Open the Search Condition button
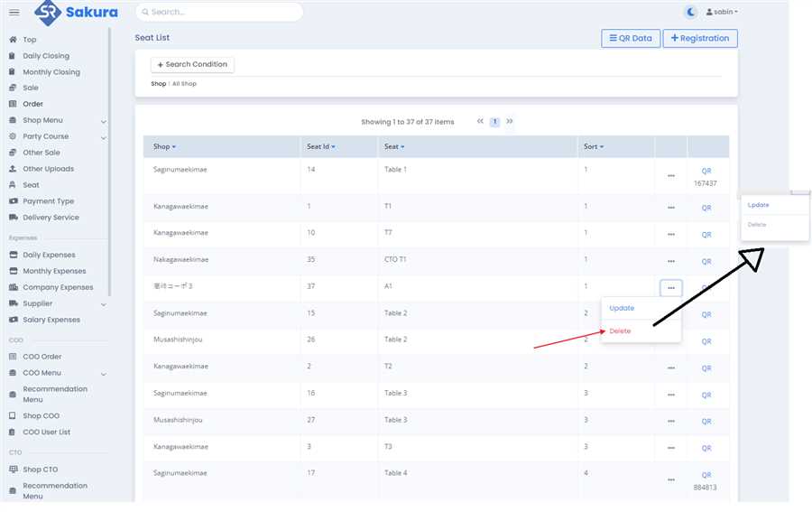This screenshot has height=512, width=812. coord(192,65)
